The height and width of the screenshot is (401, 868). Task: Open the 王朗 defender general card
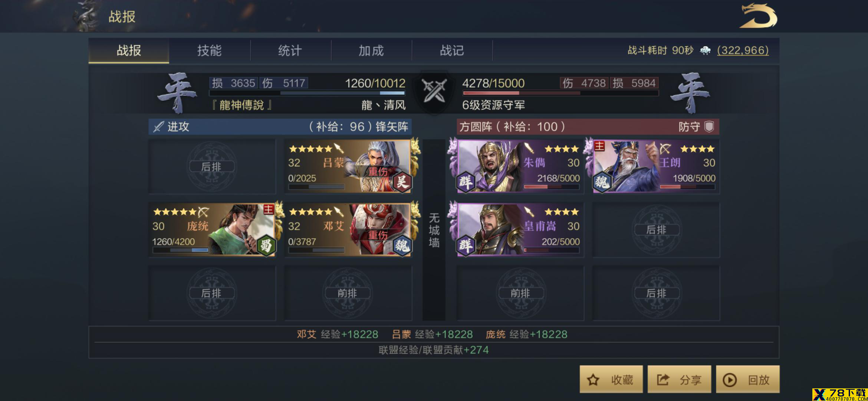[655, 166]
